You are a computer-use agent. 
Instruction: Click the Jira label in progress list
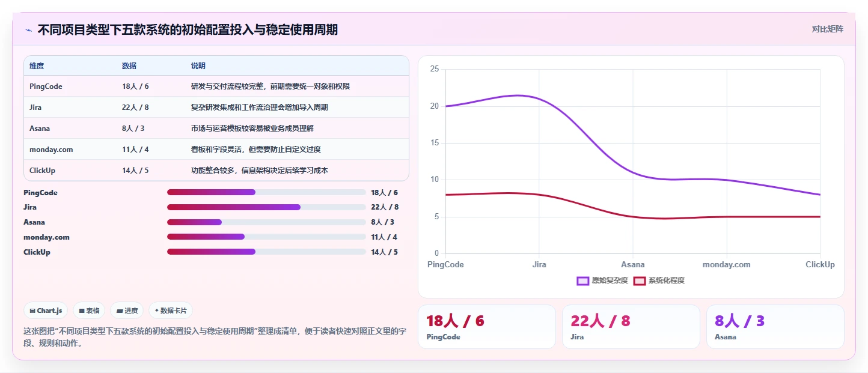(x=30, y=207)
